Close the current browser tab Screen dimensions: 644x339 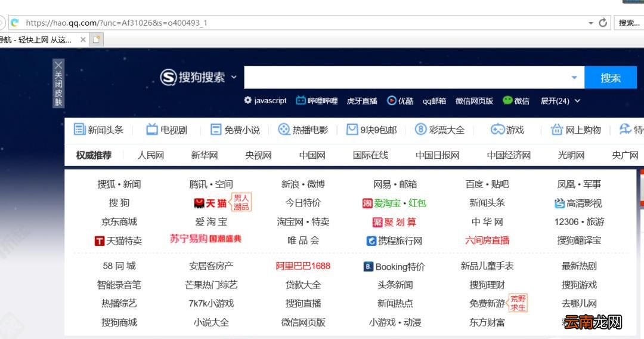(83, 39)
